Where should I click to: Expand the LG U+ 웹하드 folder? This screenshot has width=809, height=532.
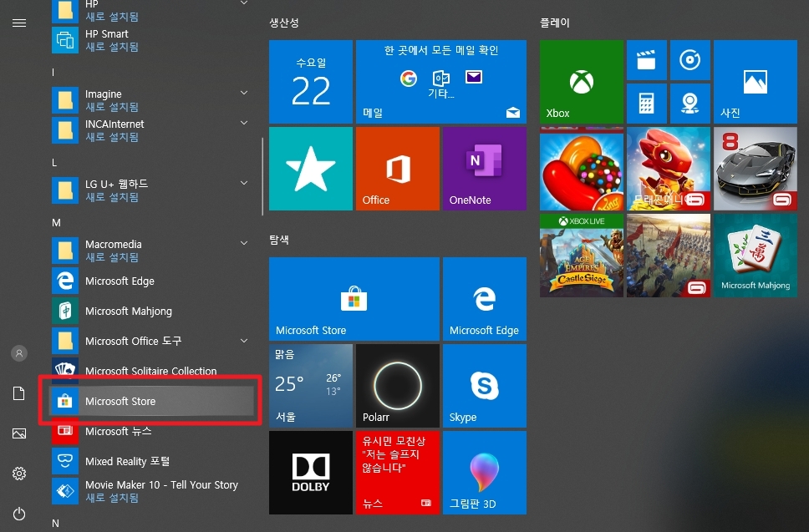pos(244,183)
